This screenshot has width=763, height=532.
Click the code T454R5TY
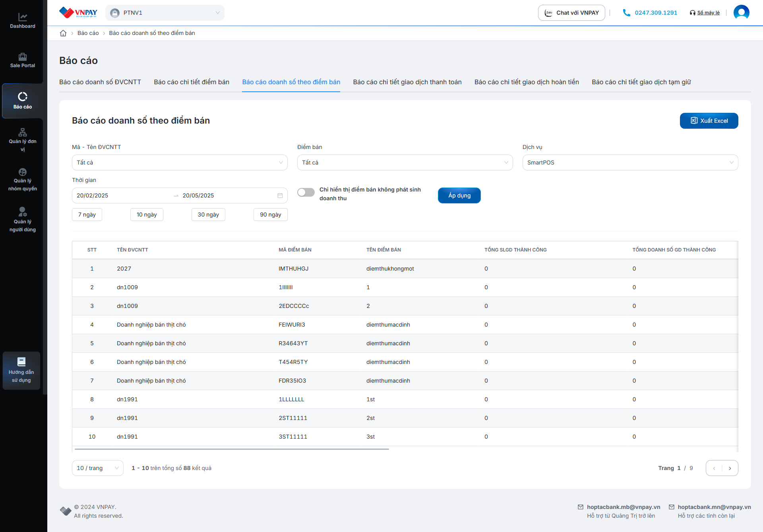[x=293, y=362]
